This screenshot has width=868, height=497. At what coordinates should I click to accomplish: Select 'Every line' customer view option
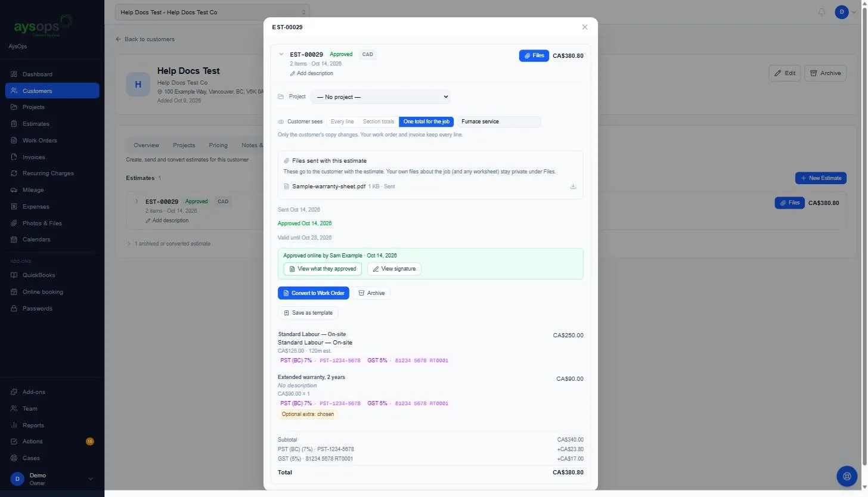(342, 122)
